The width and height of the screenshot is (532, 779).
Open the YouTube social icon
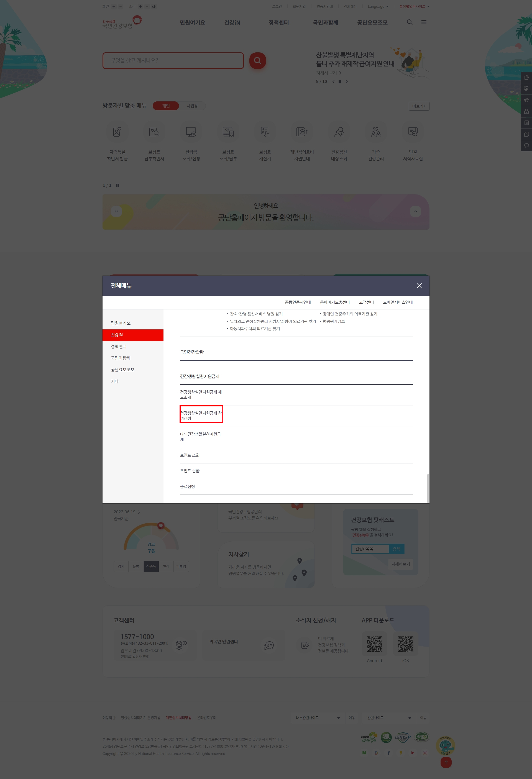coord(412,753)
